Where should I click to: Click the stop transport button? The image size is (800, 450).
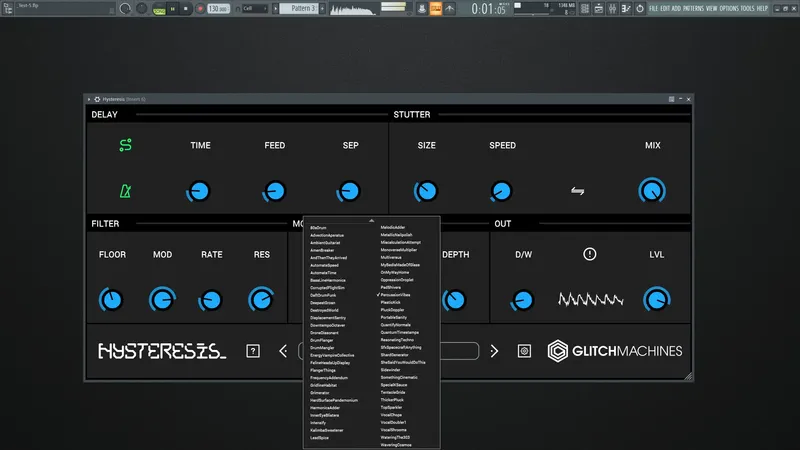pos(186,9)
